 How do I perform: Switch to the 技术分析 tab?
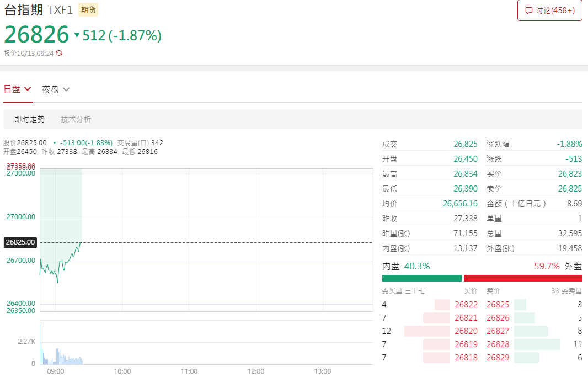[76, 119]
